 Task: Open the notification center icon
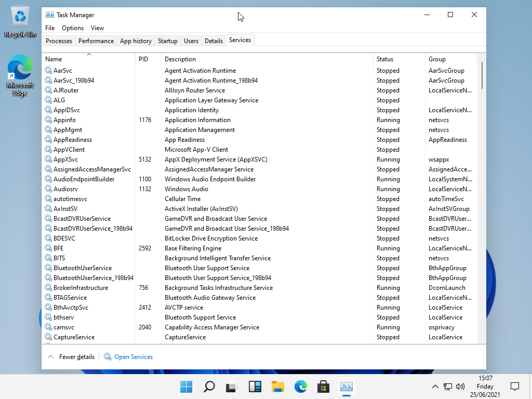(514, 387)
